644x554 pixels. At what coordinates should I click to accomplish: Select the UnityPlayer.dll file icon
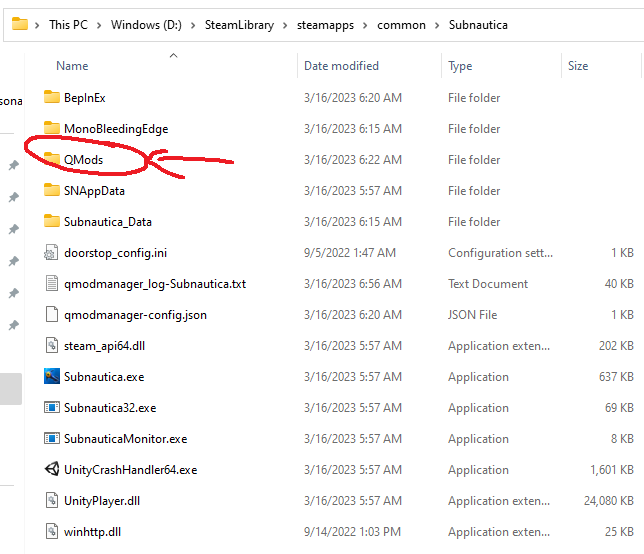point(52,501)
